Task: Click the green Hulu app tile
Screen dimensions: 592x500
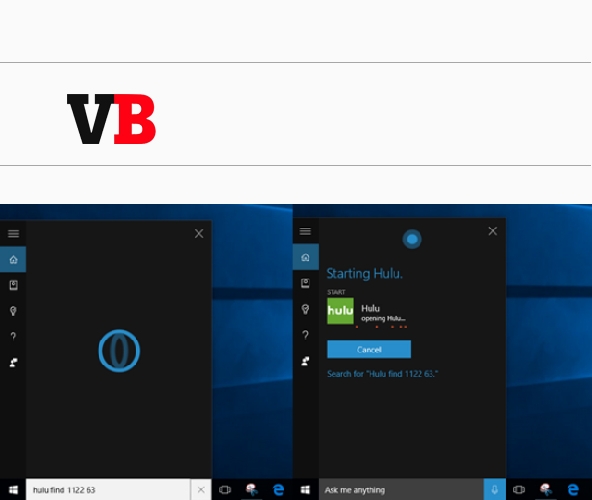Action: coord(340,311)
